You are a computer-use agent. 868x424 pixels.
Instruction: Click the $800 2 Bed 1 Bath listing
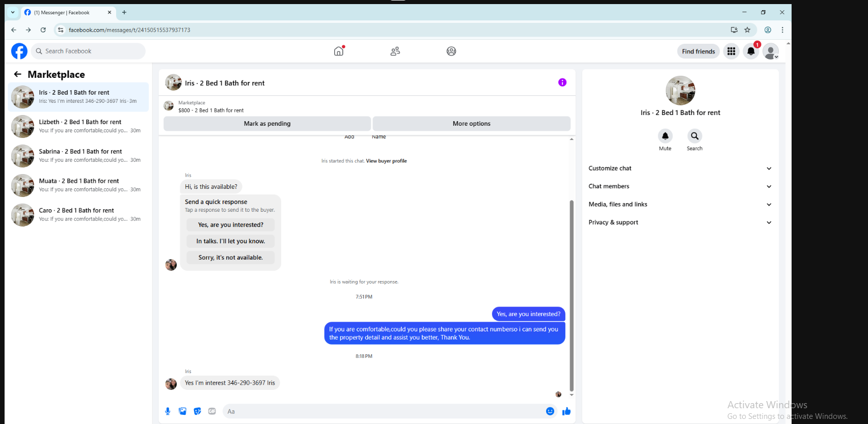(x=211, y=110)
